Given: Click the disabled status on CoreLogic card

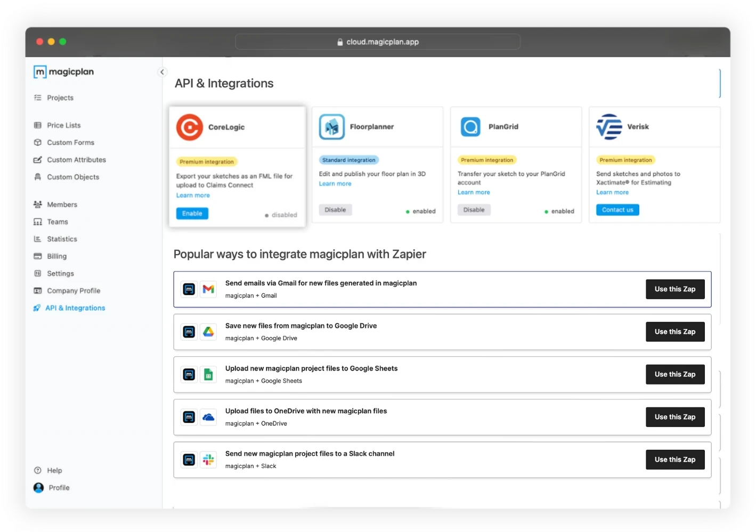Looking at the screenshot, I should 281,215.
